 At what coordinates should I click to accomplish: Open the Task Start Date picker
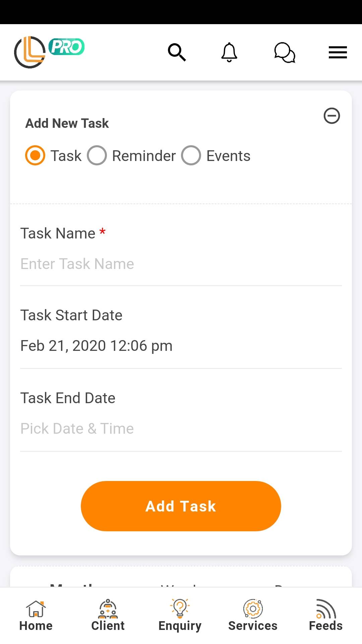pyautogui.click(x=97, y=346)
